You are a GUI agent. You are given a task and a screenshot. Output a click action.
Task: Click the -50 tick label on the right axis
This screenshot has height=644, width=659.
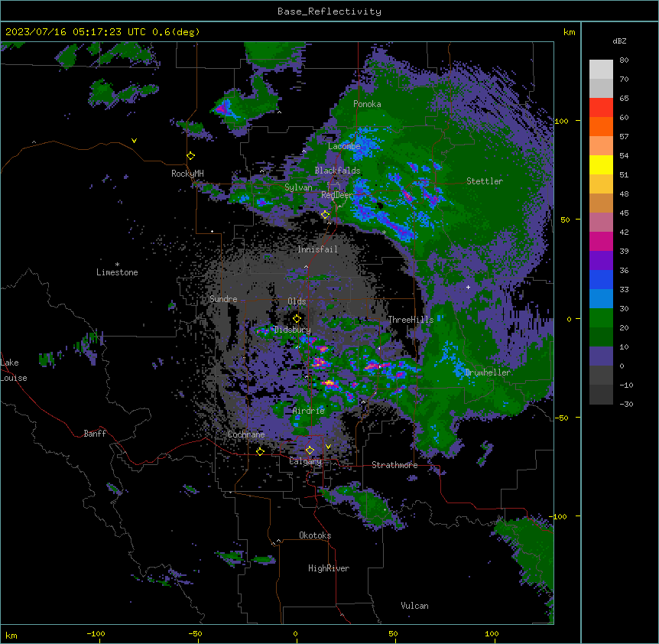(x=561, y=418)
